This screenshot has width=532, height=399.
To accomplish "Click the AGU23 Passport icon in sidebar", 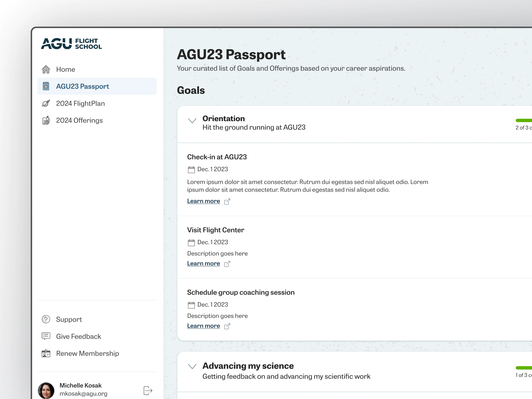I will coord(46,86).
